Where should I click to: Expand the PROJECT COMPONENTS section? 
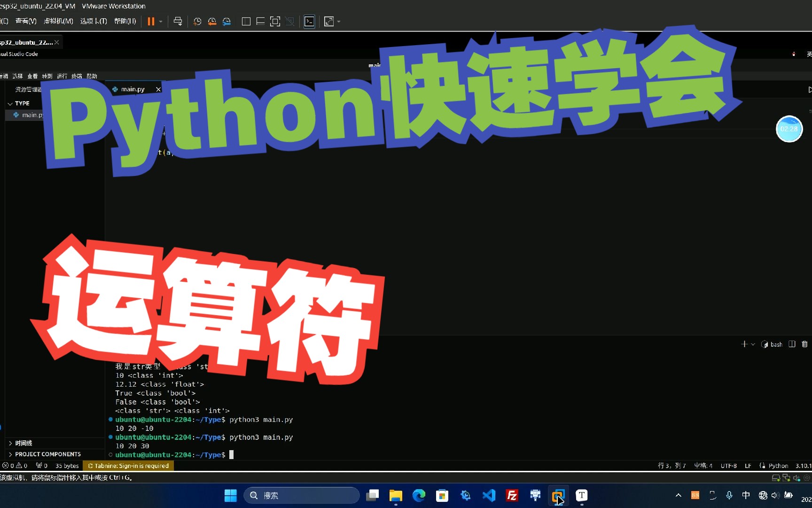click(47, 454)
